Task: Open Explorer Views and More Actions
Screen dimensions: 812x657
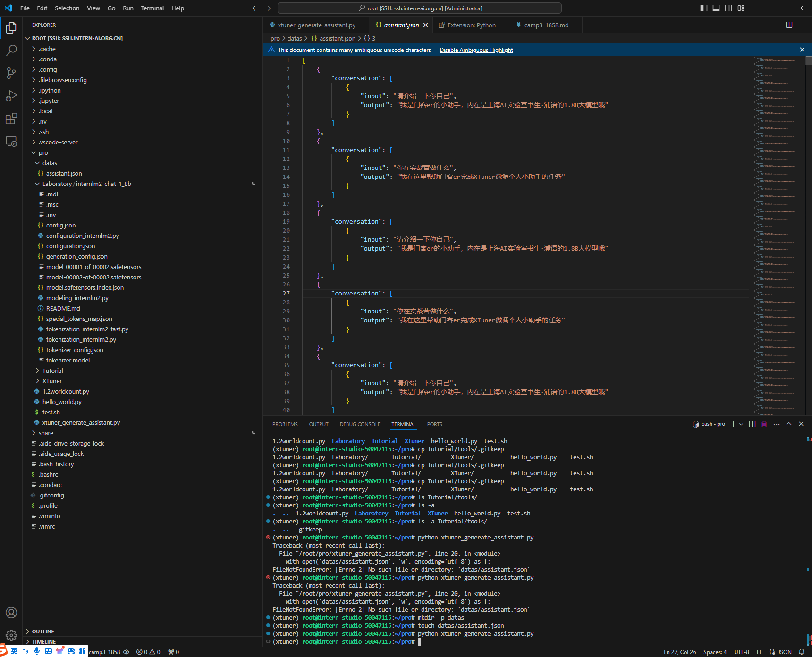Action: tap(252, 25)
